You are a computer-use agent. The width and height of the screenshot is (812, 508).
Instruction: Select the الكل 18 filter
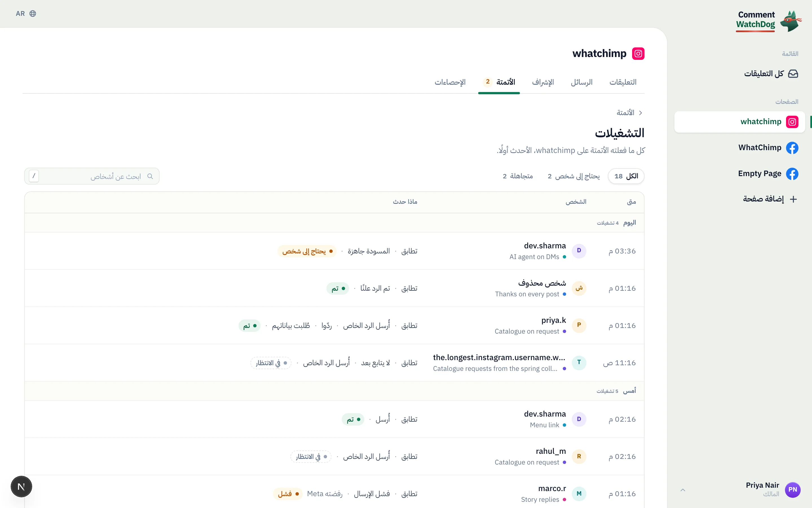point(626,176)
